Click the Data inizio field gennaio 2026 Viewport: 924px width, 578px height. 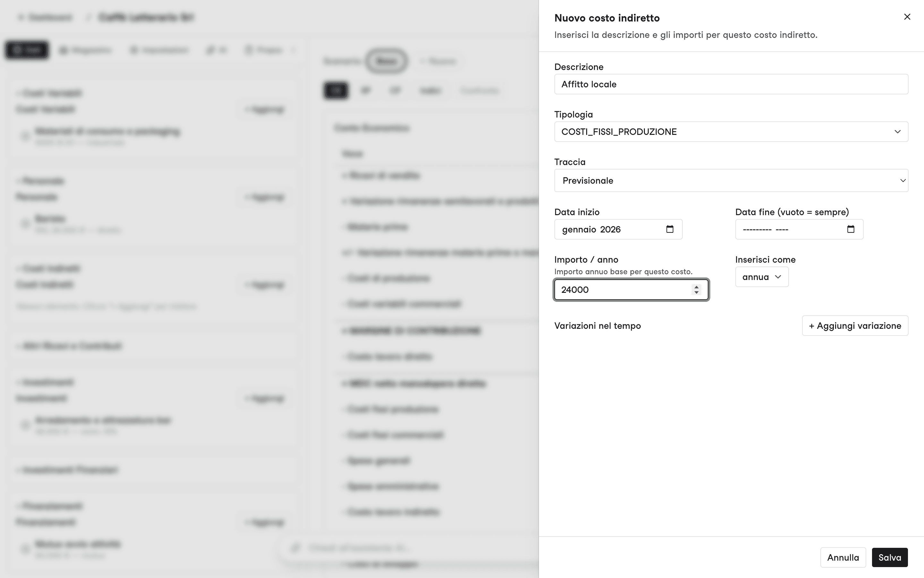pyautogui.click(x=618, y=229)
